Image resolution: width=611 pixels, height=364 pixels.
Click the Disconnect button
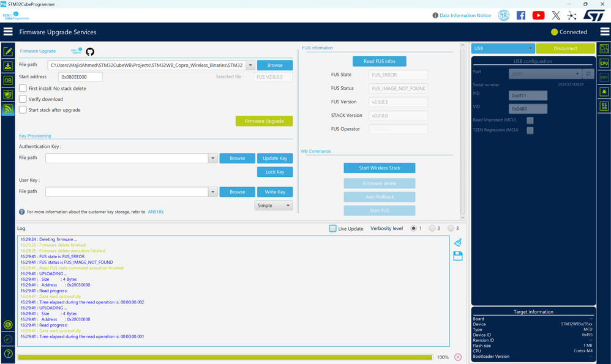(x=566, y=48)
